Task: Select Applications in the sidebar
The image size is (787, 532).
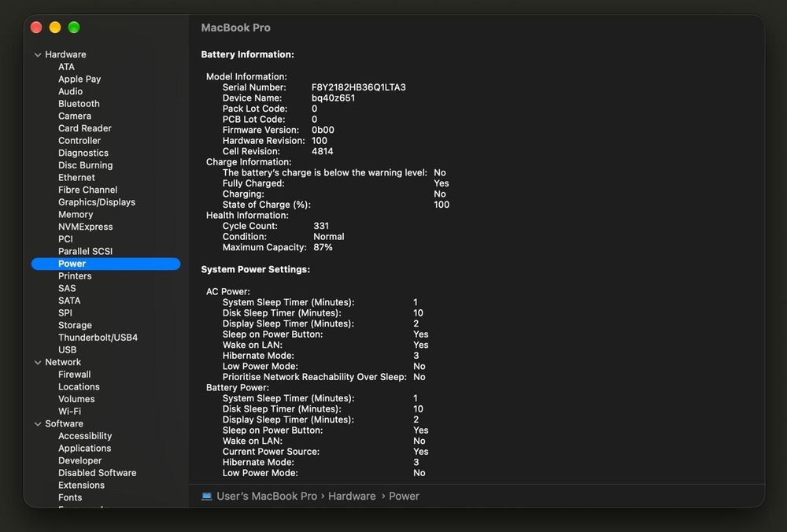Action: point(85,448)
